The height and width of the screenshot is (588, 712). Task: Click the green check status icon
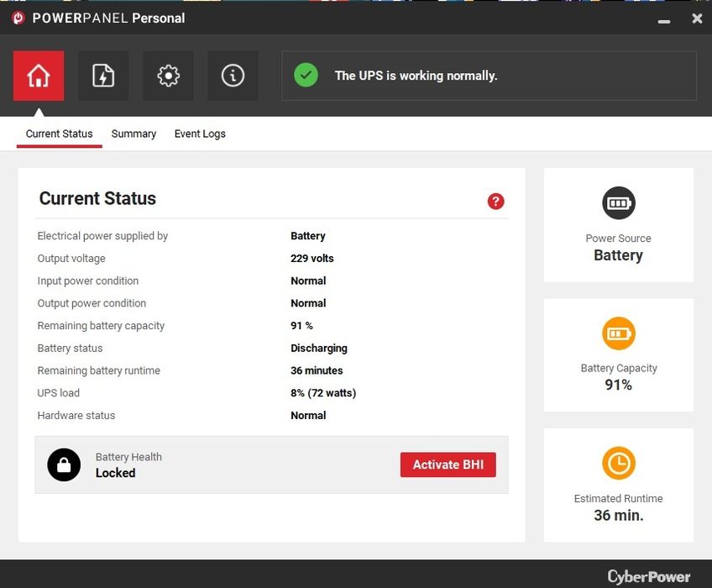click(x=306, y=76)
